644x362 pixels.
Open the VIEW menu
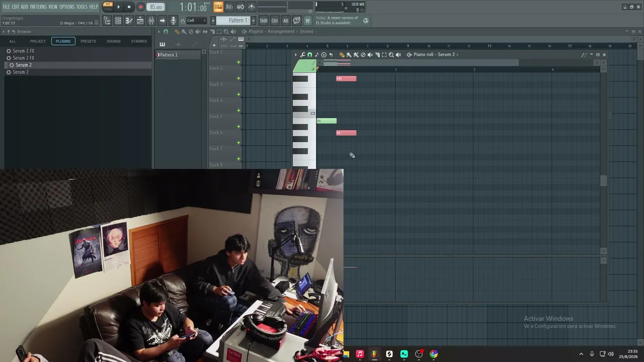[53, 7]
